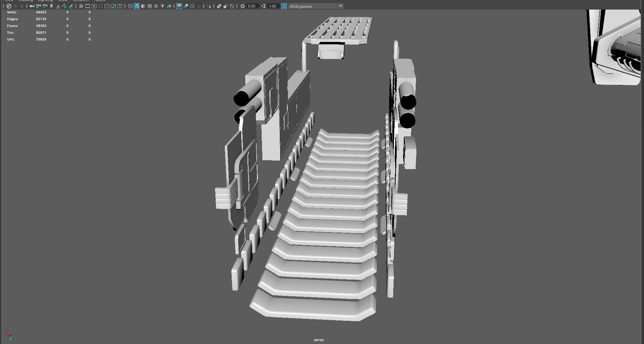Screen dimensions: 644x344
Task: Click the Depth of Field icon
Action: [x=199, y=6]
